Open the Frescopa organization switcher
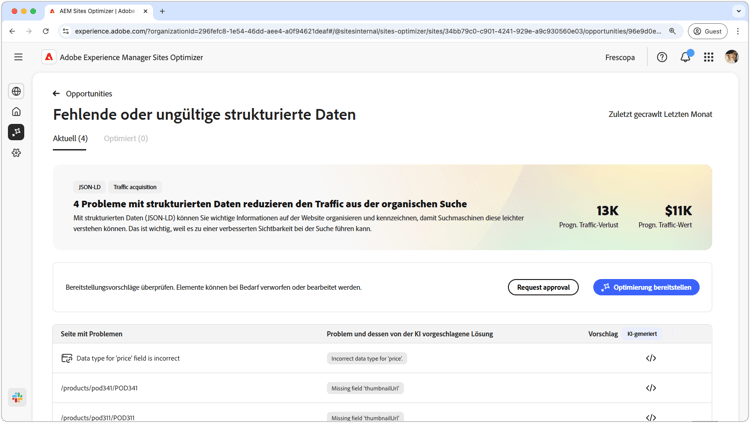This screenshot has height=423, width=750. point(620,57)
